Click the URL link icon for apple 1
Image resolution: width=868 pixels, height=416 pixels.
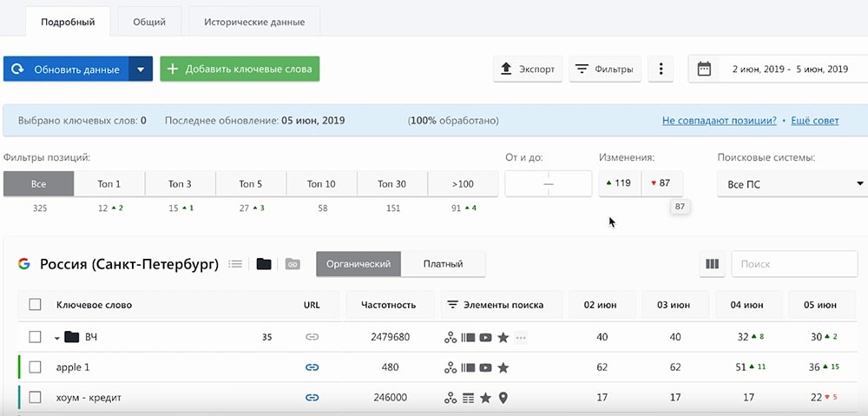click(x=312, y=367)
